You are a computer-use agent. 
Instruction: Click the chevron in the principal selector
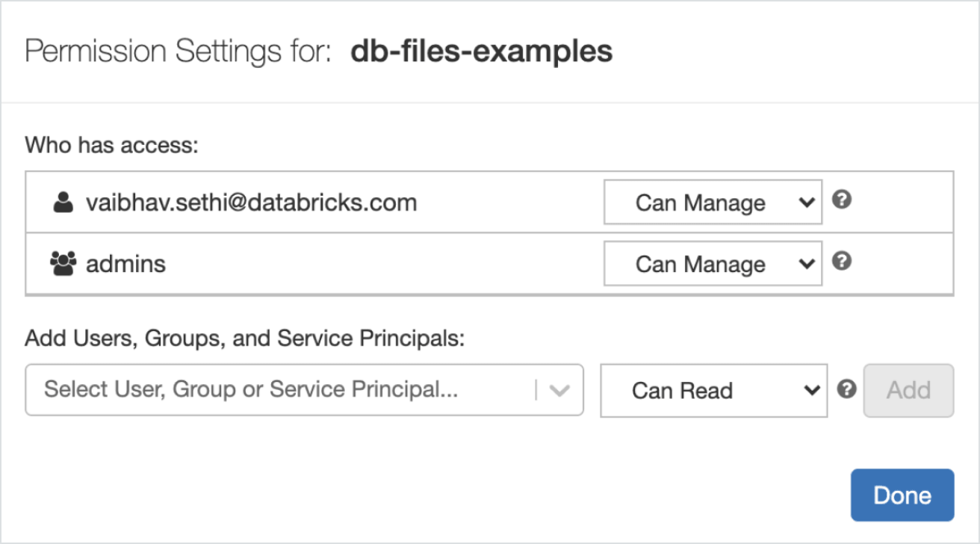point(559,390)
